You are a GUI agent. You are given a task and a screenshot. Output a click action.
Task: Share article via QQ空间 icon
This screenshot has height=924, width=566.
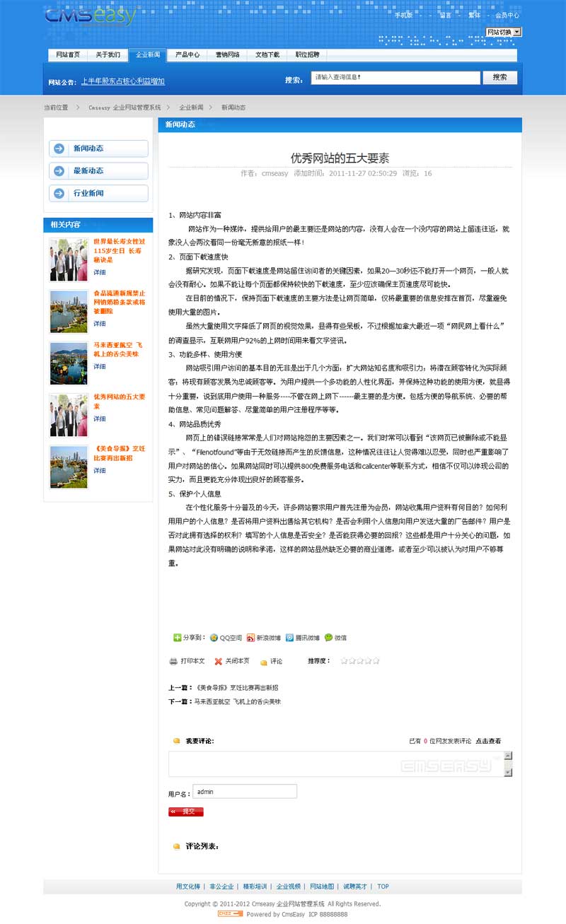(214, 637)
